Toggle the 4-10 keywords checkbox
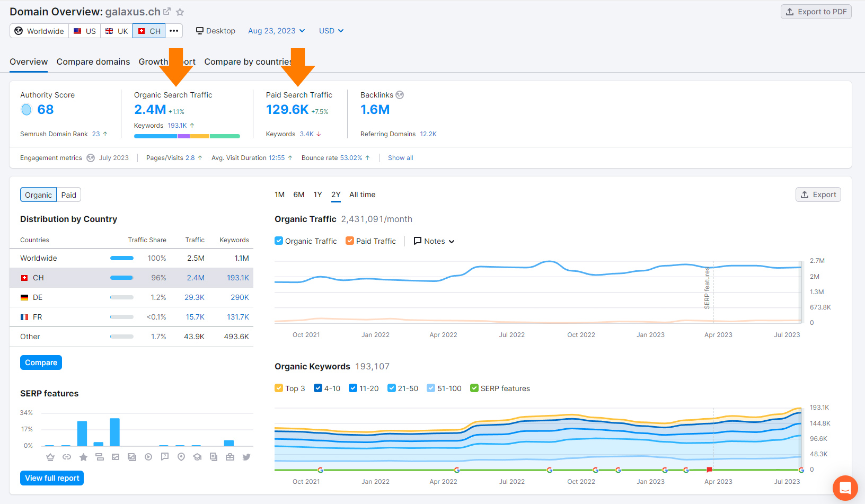 click(318, 388)
